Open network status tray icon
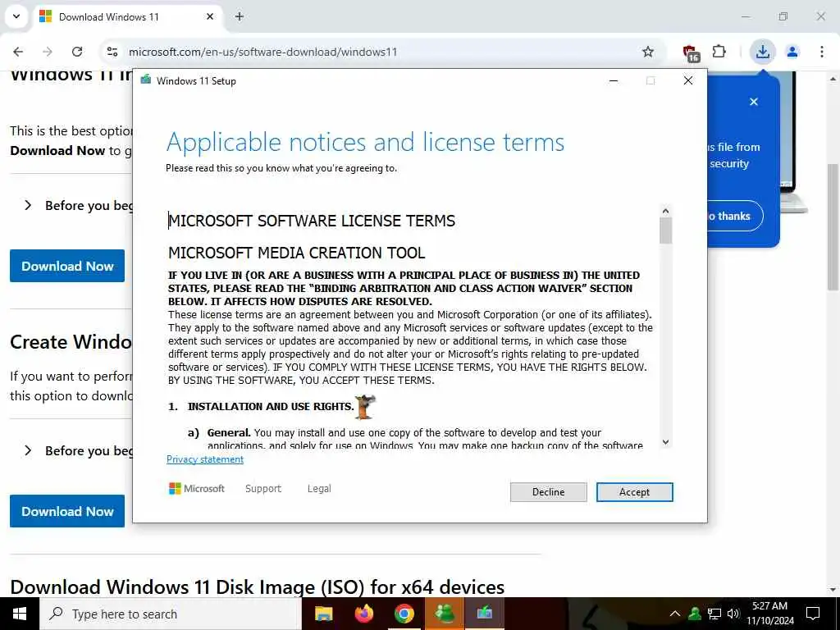This screenshot has height=630, width=840. pos(714,614)
